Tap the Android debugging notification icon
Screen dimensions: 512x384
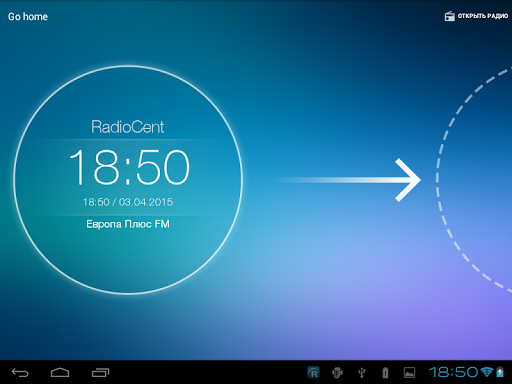pyautogui.click(x=337, y=373)
